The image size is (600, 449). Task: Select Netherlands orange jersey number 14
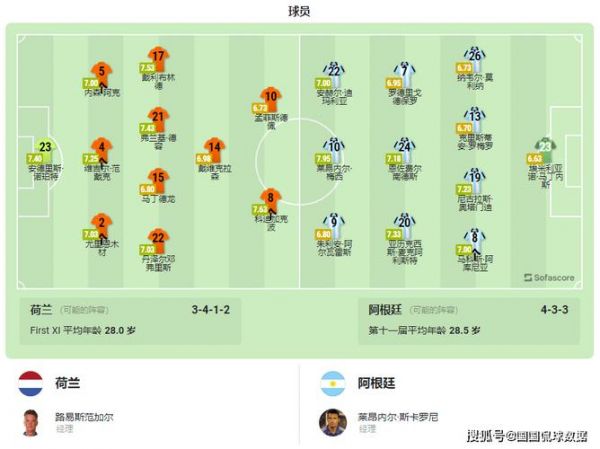(x=215, y=149)
